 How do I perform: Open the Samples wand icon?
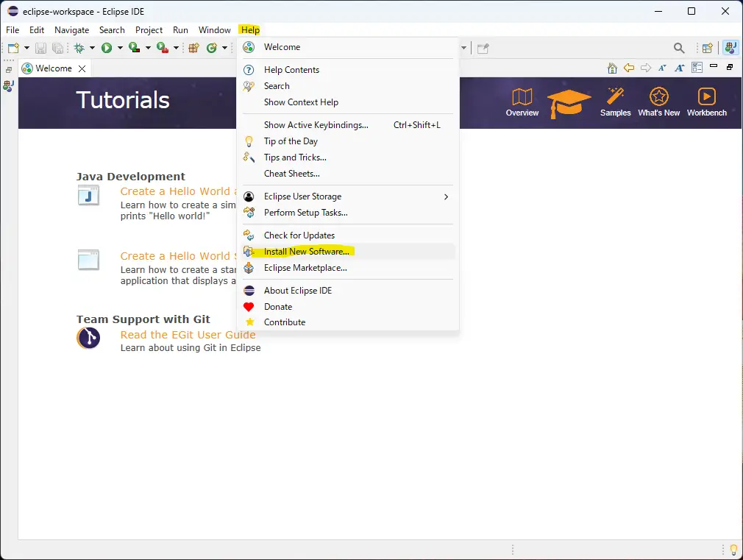pyautogui.click(x=616, y=102)
